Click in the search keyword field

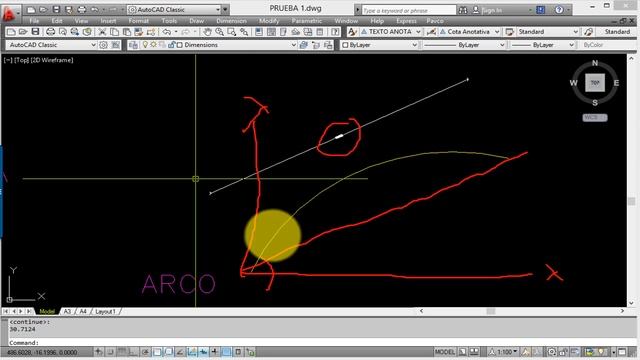[x=409, y=10]
